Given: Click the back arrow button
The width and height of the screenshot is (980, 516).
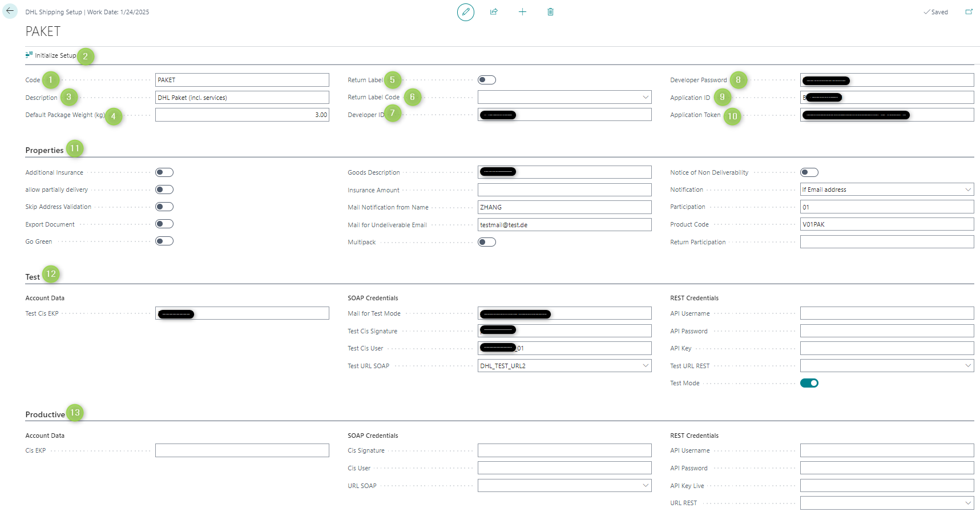Looking at the screenshot, I should [x=10, y=11].
